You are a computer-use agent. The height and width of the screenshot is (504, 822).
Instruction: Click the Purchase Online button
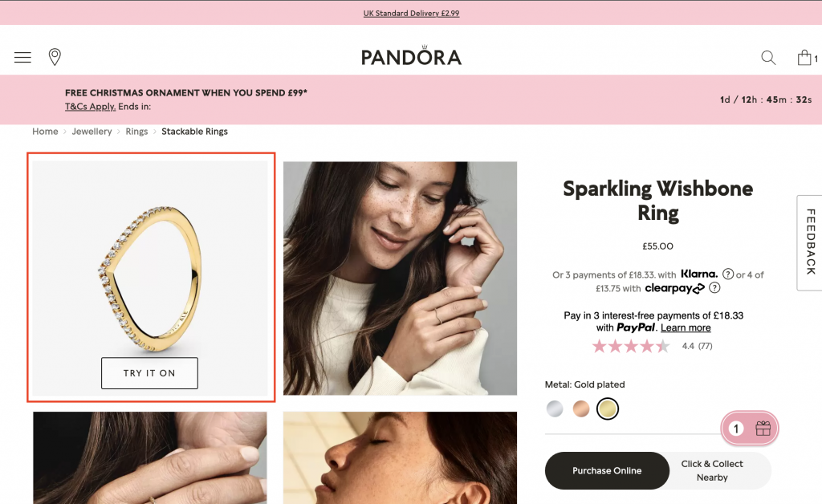(x=606, y=470)
